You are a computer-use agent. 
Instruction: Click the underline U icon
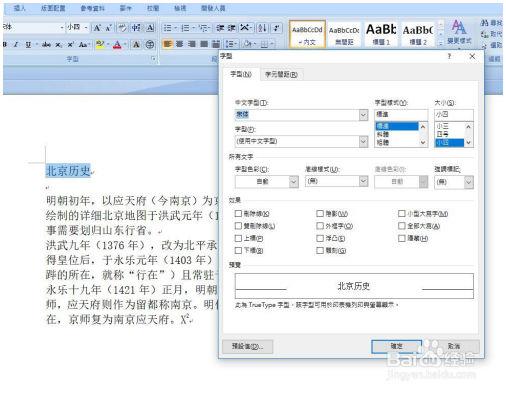point(28,45)
